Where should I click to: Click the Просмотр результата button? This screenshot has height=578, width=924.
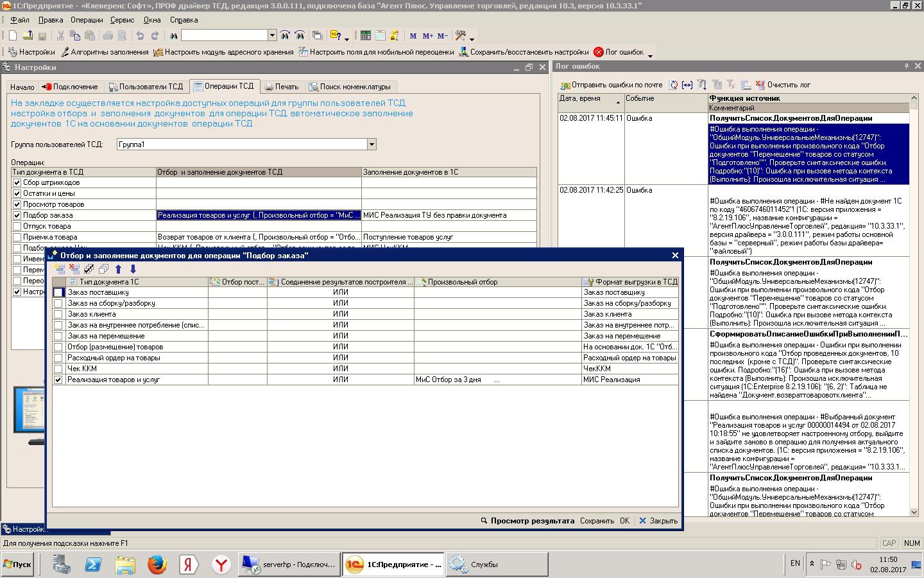point(527,521)
